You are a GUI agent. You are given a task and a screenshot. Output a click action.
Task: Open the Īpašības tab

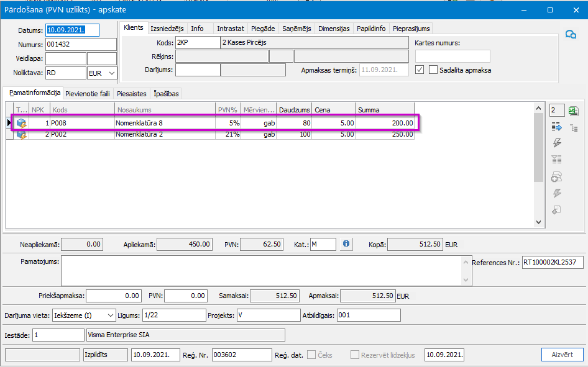166,94
